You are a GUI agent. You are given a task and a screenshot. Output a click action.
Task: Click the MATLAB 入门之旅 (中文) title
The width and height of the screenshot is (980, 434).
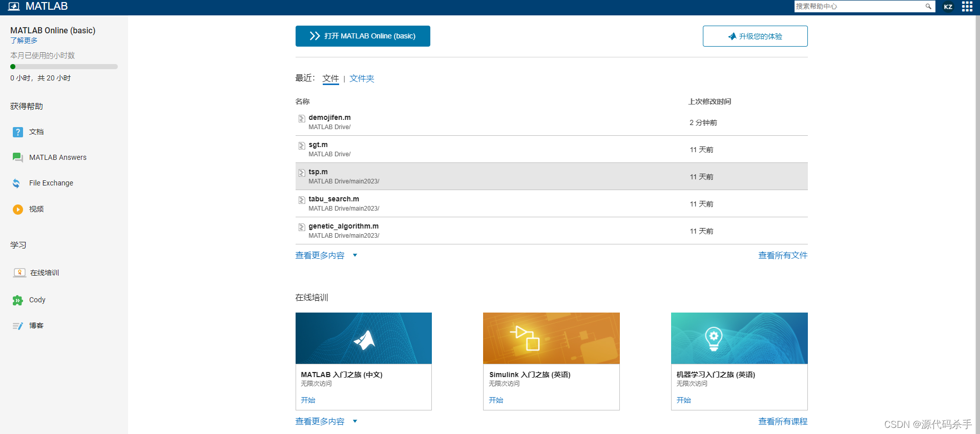click(x=342, y=375)
